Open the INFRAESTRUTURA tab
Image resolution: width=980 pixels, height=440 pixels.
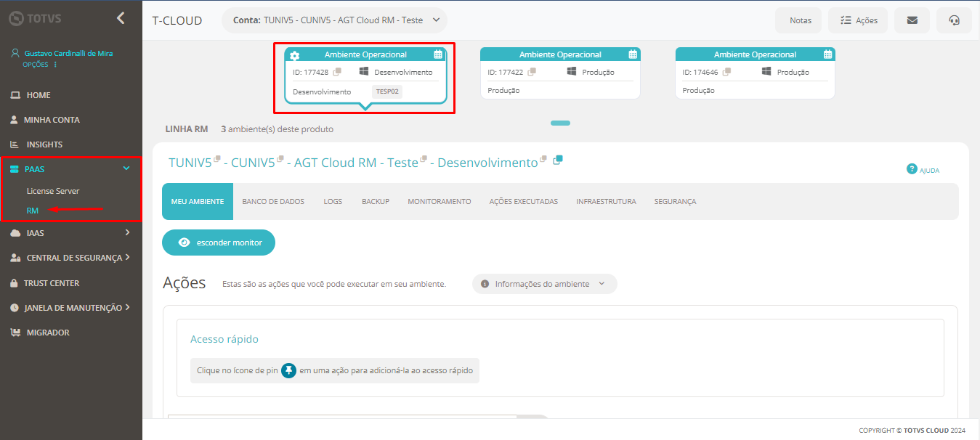coord(606,202)
